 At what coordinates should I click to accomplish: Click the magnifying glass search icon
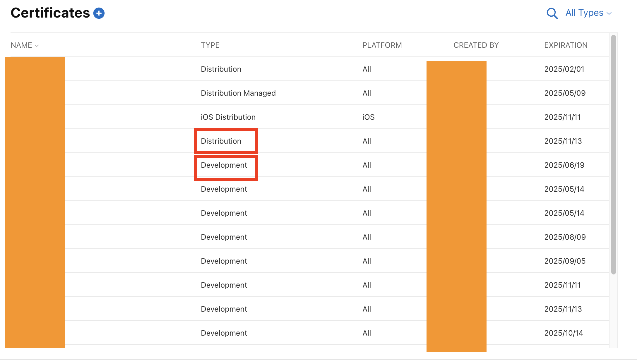pyautogui.click(x=552, y=13)
